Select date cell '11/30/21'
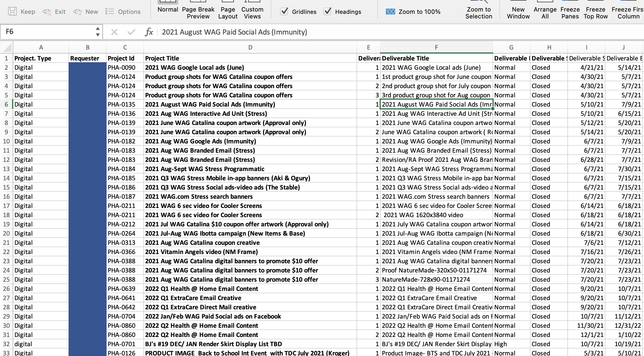644x356 pixels. (586, 325)
